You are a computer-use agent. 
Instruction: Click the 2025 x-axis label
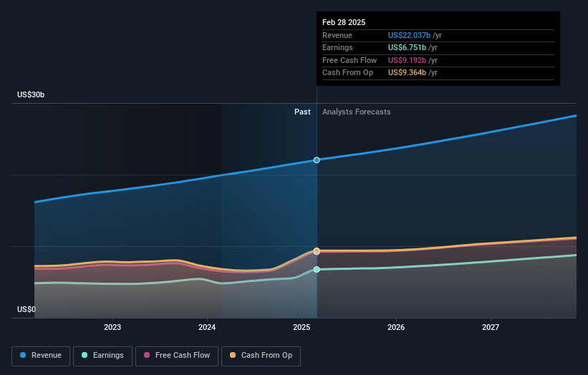pos(302,327)
